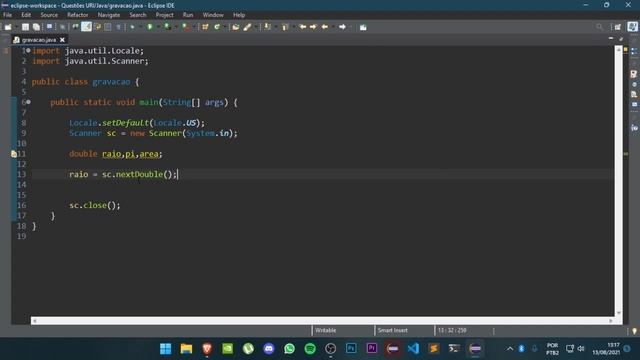Click the Search pencil toolbar icon
The width and height of the screenshot is (640, 360).
(x=247, y=27)
